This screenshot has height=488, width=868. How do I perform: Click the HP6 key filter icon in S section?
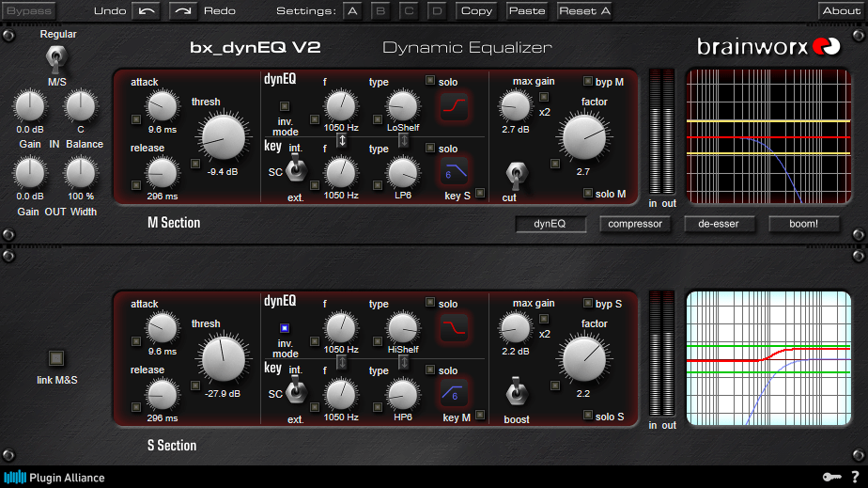click(455, 394)
